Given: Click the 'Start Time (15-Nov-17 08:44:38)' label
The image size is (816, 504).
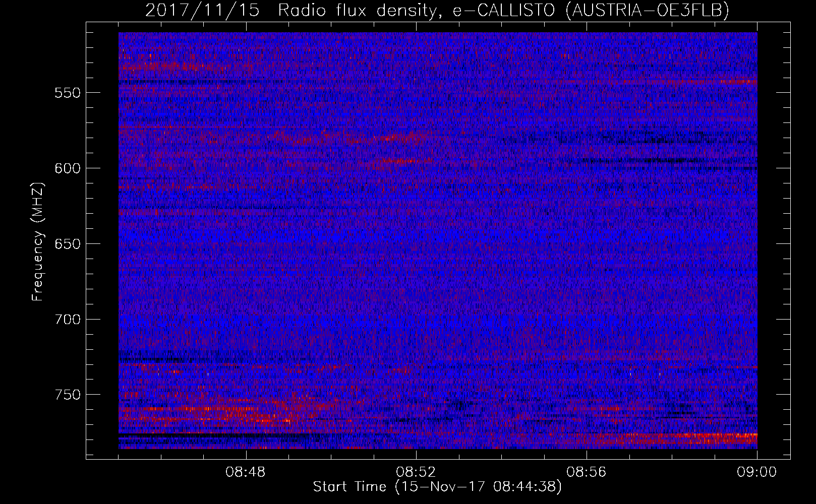Looking at the screenshot, I should [x=437, y=487].
